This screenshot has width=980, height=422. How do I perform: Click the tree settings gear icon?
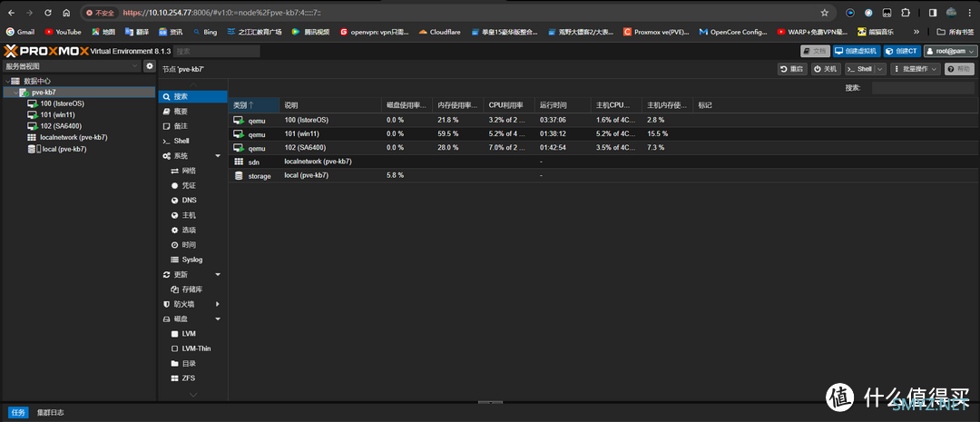click(150, 66)
